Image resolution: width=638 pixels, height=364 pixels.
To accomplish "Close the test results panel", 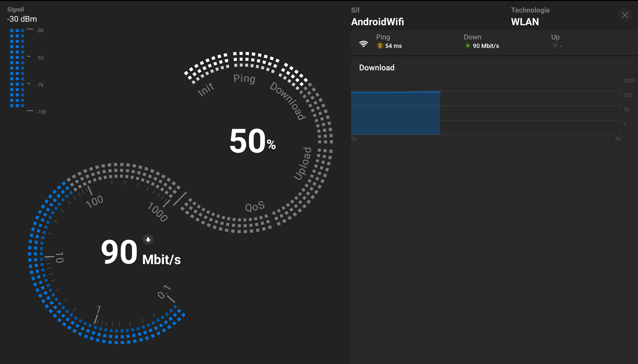I will click(x=625, y=15).
